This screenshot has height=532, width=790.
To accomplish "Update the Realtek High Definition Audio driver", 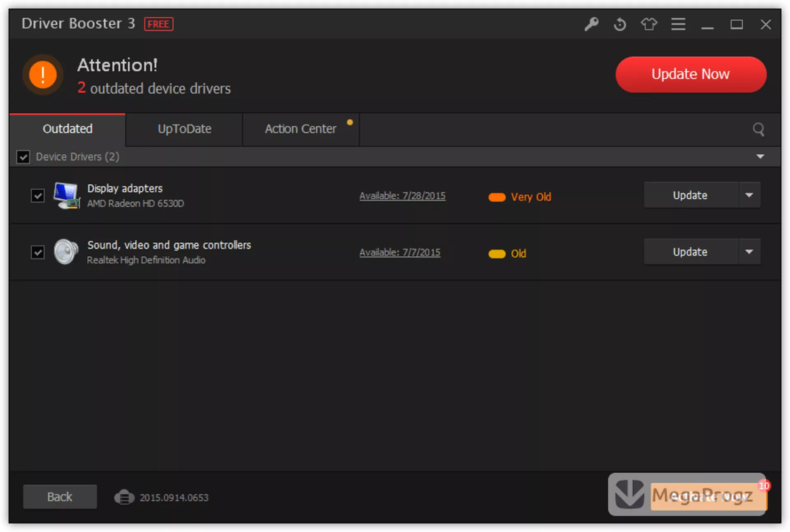I will tap(691, 251).
